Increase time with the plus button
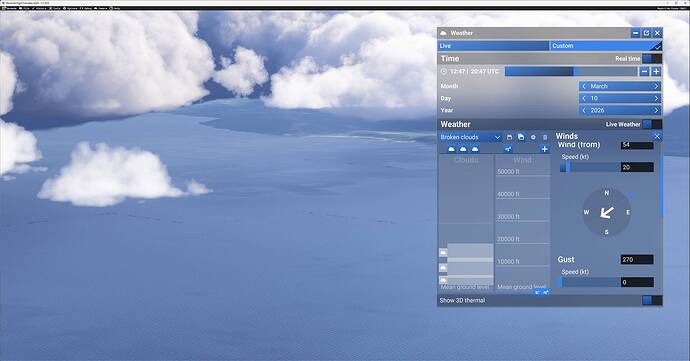690x361 pixels. tap(656, 71)
